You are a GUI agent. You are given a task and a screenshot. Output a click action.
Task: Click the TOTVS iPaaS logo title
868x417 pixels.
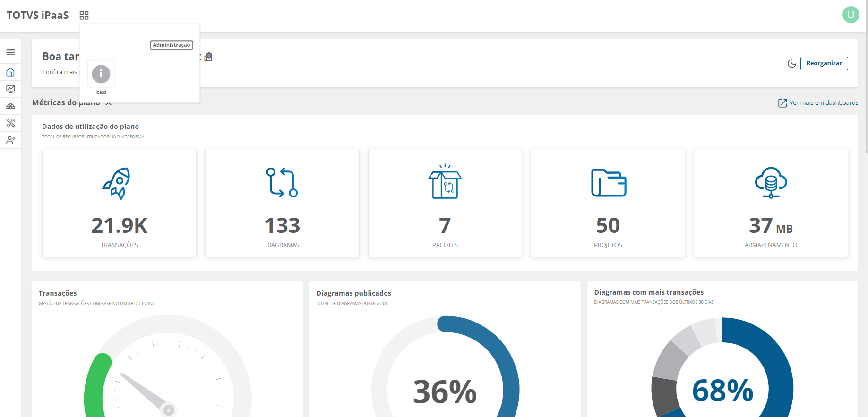[x=38, y=15]
